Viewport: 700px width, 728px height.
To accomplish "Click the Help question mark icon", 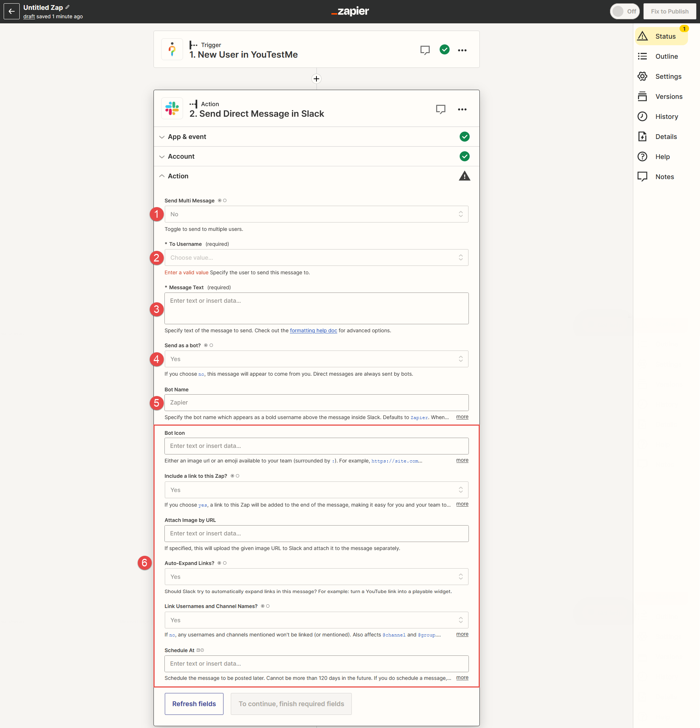I will [x=642, y=157].
